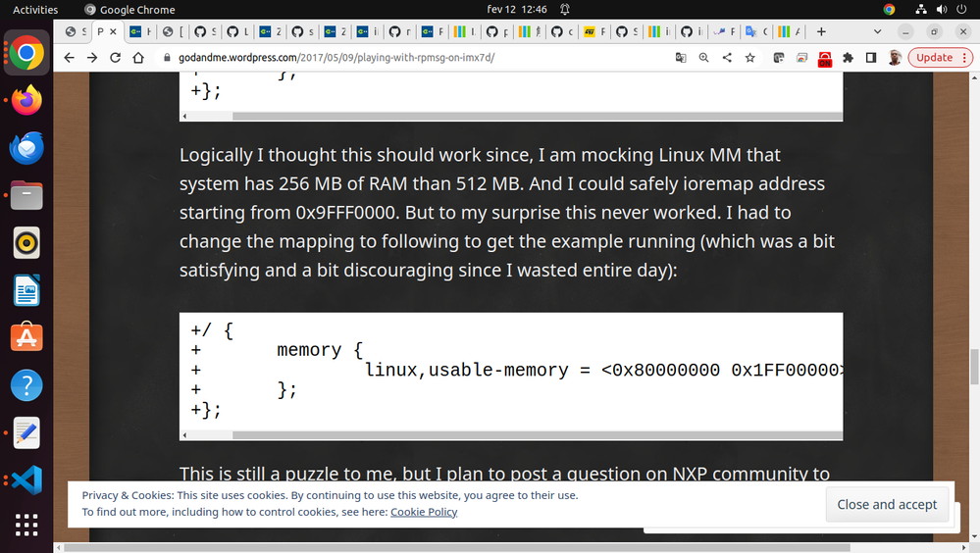This screenshot has height=553, width=980.
Task: Open Ubuntu Software from the dock
Action: tap(26, 338)
